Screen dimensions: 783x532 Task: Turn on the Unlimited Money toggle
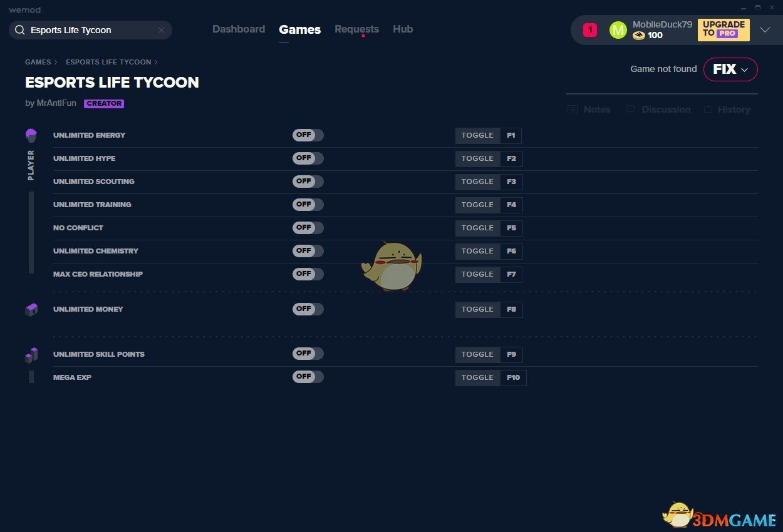308,309
